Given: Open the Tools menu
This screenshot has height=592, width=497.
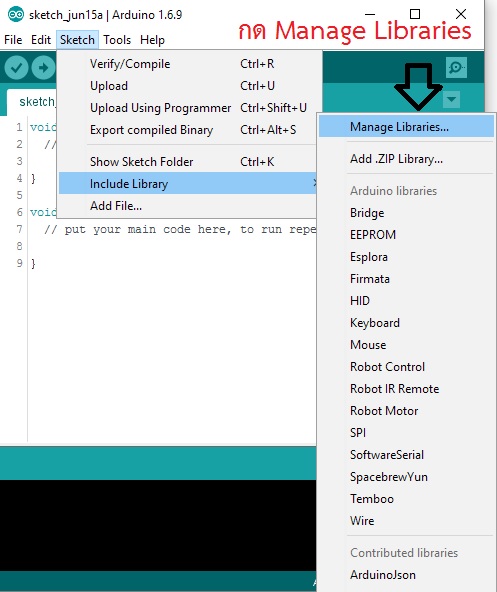Looking at the screenshot, I should click(117, 40).
